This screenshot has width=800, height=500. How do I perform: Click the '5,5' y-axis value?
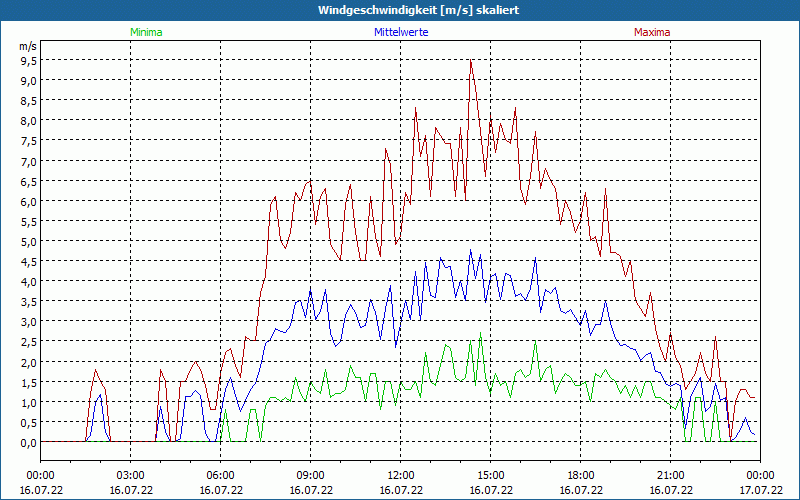click(x=29, y=221)
